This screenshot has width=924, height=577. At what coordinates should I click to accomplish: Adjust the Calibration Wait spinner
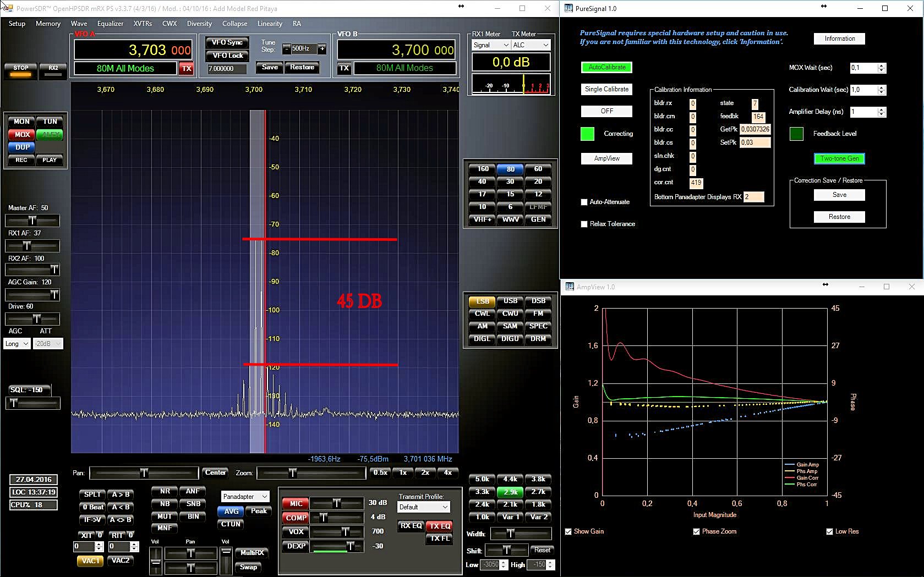[882, 90]
